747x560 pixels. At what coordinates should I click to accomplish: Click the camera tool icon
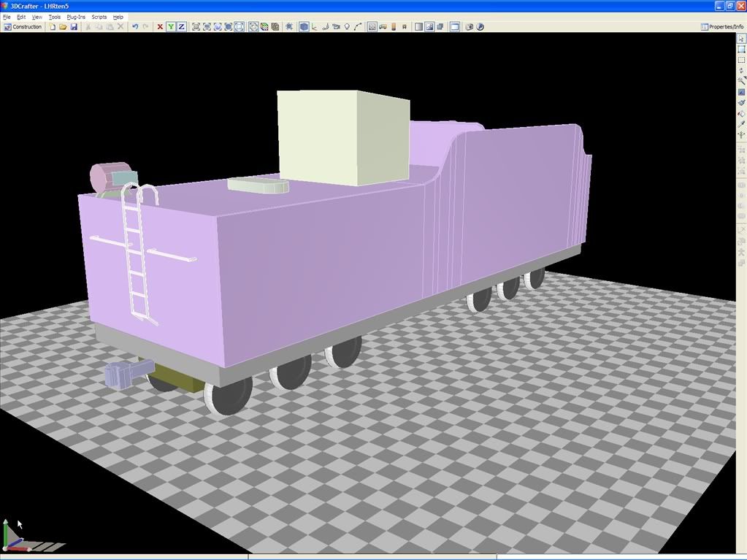337,27
